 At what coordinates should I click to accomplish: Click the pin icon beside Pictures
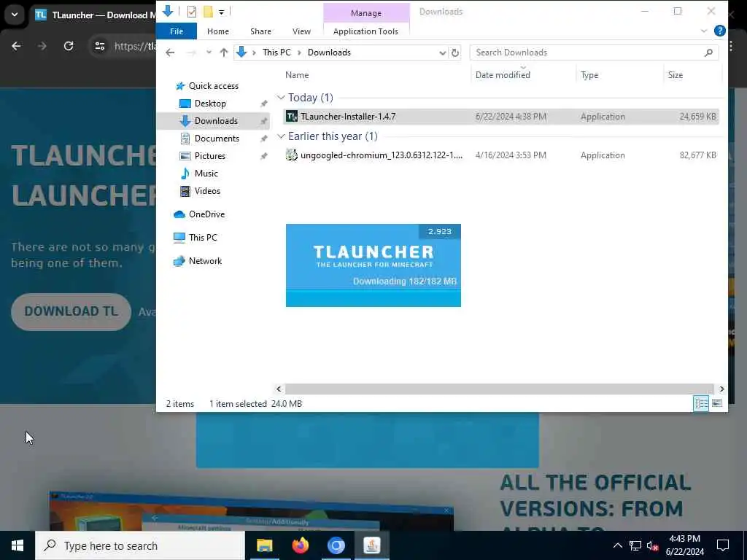pos(263,156)
